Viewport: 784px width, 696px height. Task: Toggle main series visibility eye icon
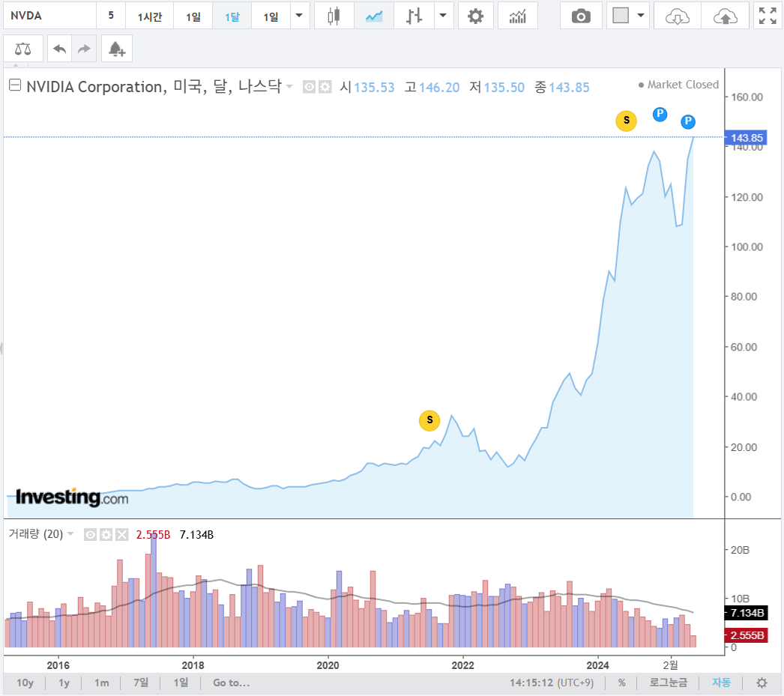pos(310,87)
